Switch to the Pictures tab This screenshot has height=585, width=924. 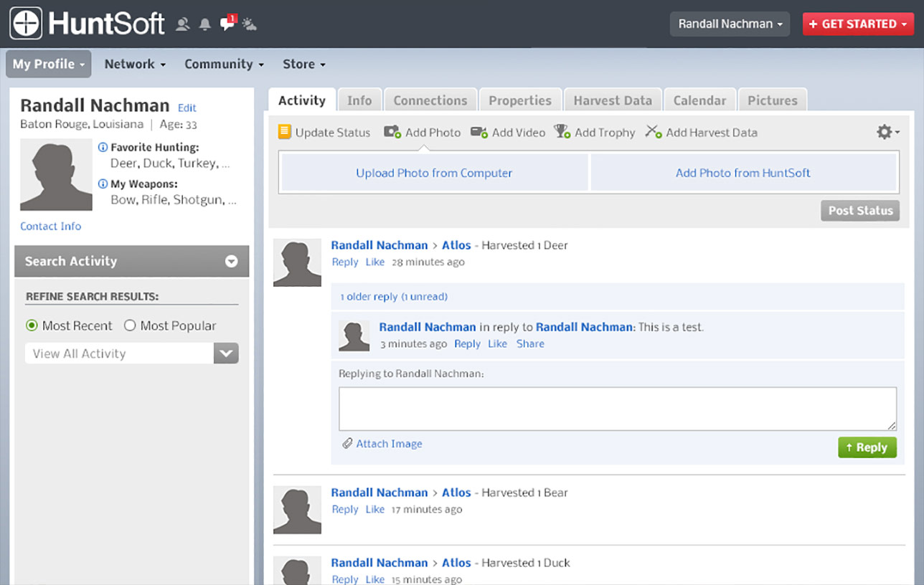[773, 100]
